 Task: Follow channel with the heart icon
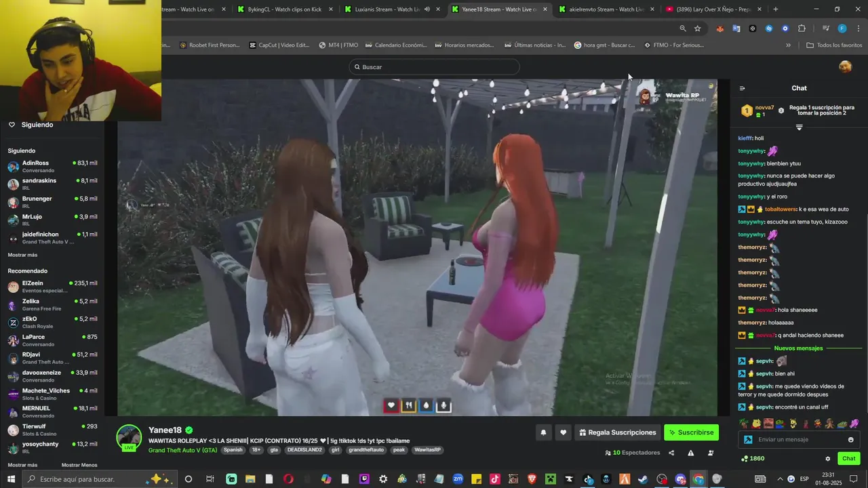point(563,432)
